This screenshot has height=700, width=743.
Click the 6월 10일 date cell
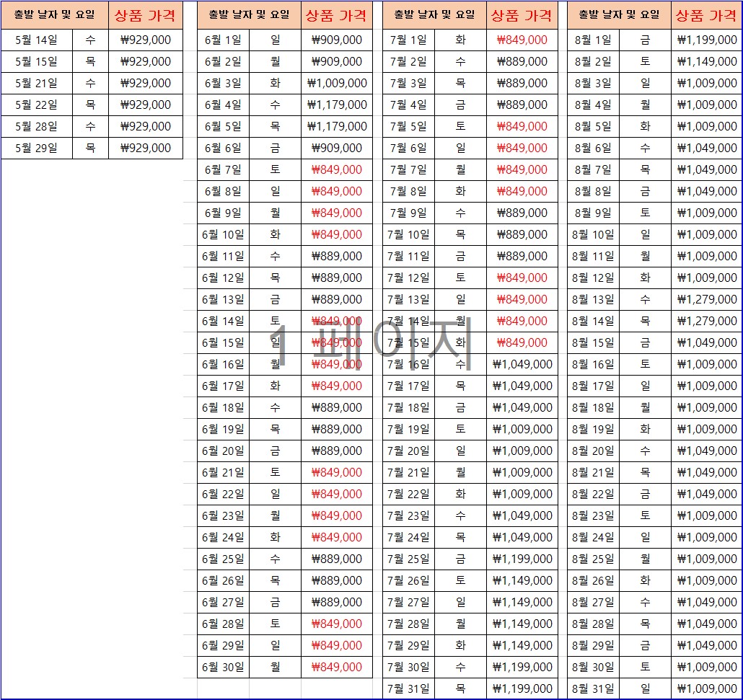coord(223,234)
